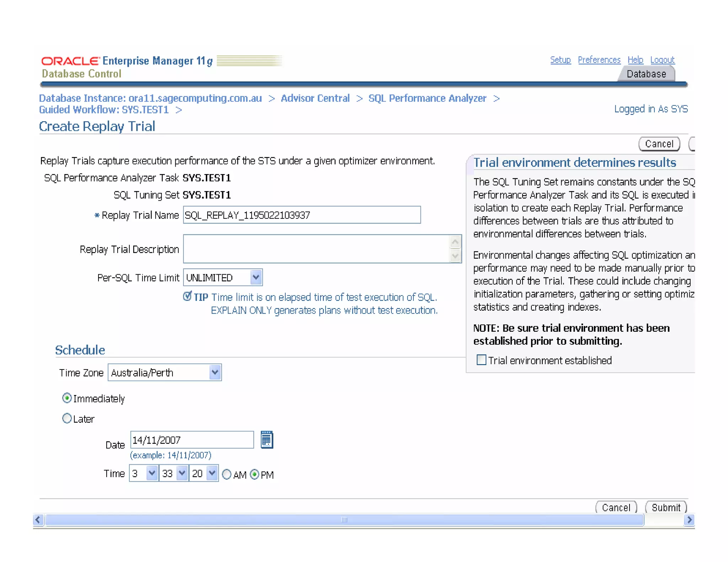
Task: Click the Logout link
Action: (662, 60)
